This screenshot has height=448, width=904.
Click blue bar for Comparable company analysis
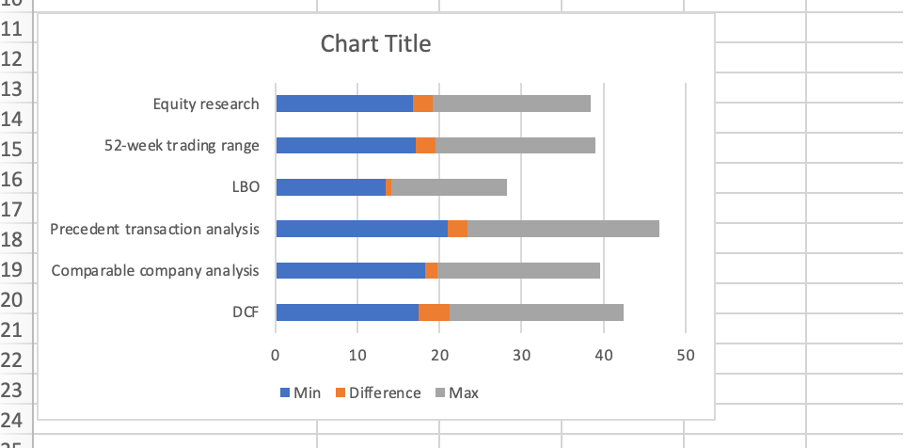pyautogui.click(x=350, y=271)
